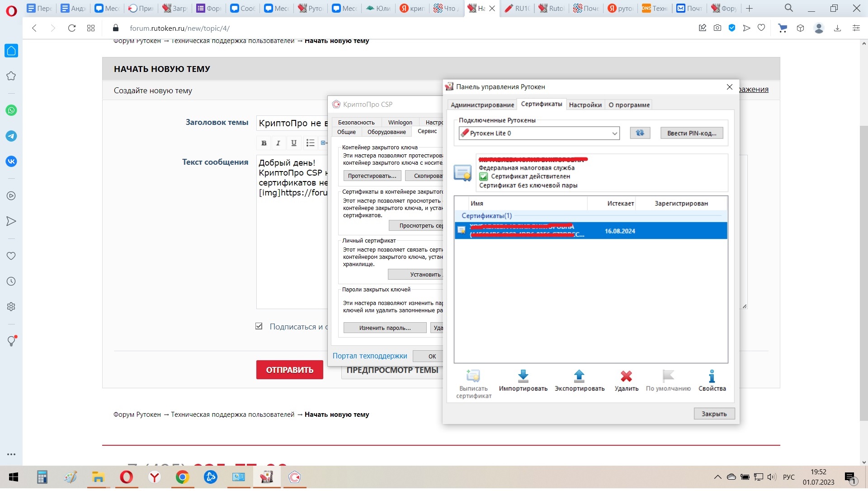Click the topic title input field
This screenshot has height=491, width=868.
(292, 123)
